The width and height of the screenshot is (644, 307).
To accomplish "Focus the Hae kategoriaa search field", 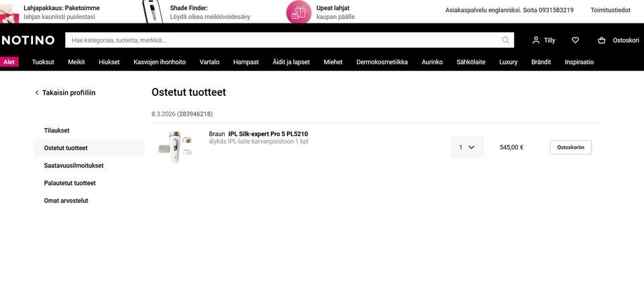I will pyautogui.click(x=290, y=40).
